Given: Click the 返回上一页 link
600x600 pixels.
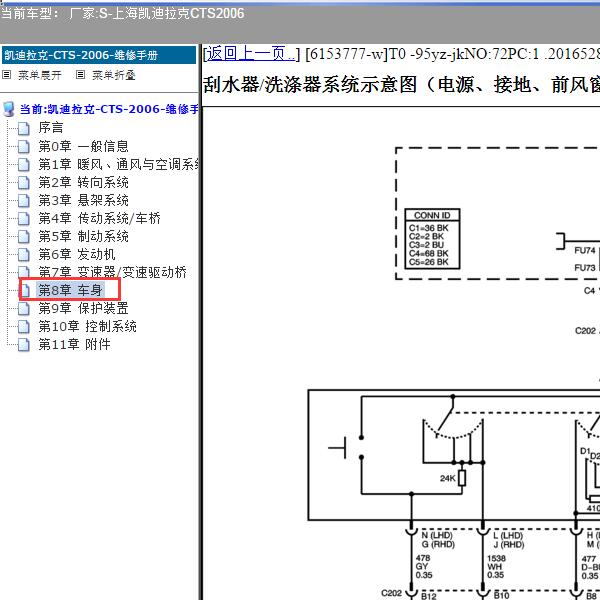Looking at the screenshot, I should point(251,54).
